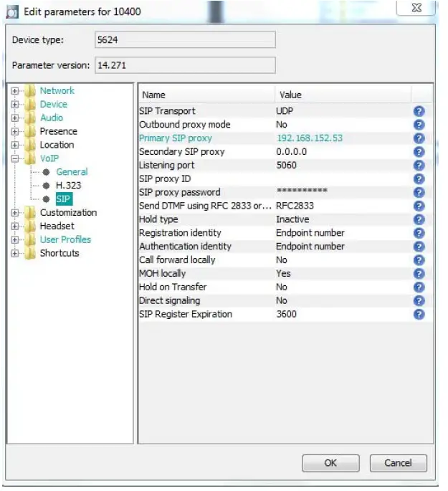Select H.323 in the VoIP tree

pos(68,186)
